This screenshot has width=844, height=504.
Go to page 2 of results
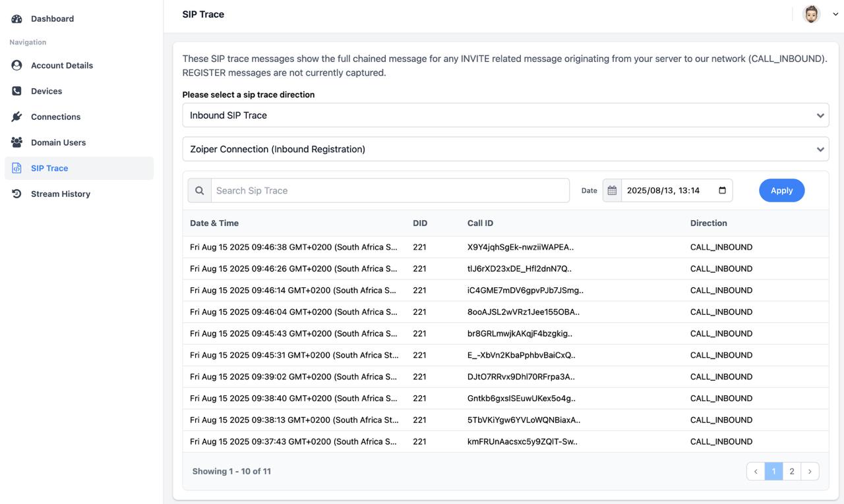tap(792, 471)
